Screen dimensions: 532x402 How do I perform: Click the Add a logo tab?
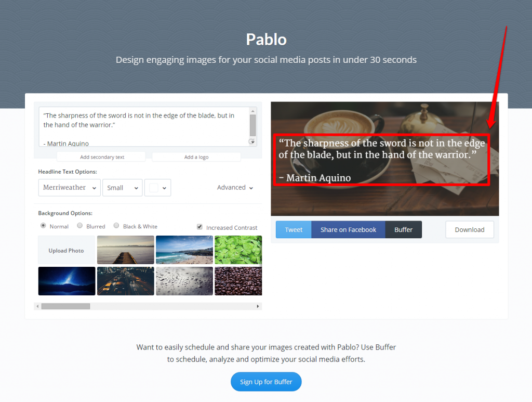coord(196,157)
